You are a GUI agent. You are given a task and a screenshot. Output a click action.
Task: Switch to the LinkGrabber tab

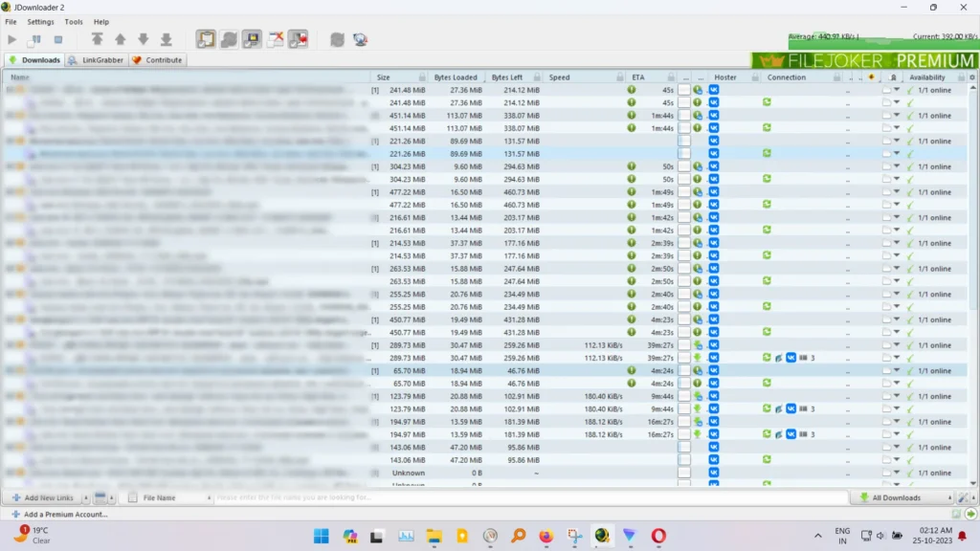point(96,60)
